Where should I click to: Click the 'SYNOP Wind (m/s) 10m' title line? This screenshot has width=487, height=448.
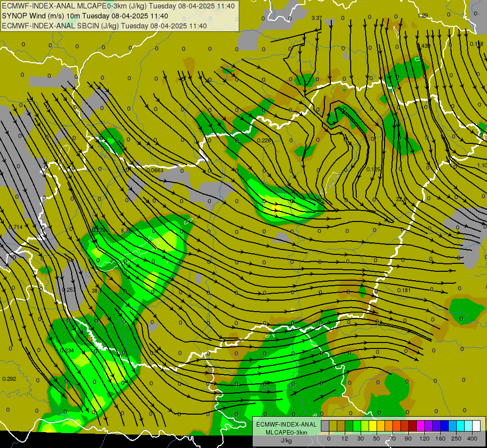(85, 16)
